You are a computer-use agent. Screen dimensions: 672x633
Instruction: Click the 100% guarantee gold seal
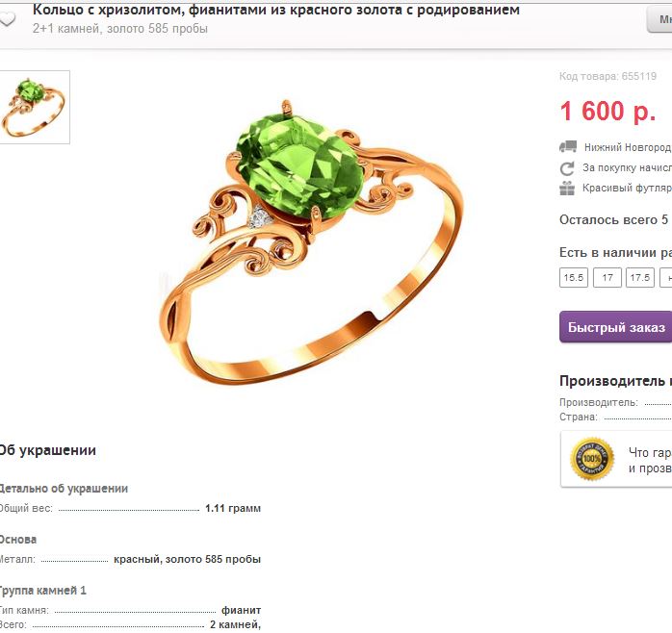[x=591, y=459]
